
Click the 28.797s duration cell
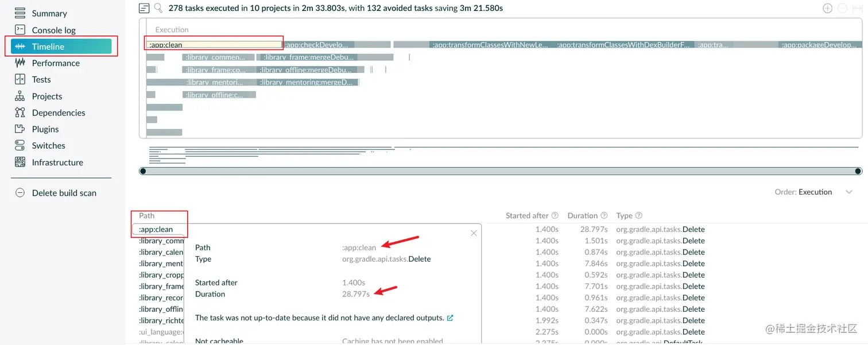click(x=594, y=230)
